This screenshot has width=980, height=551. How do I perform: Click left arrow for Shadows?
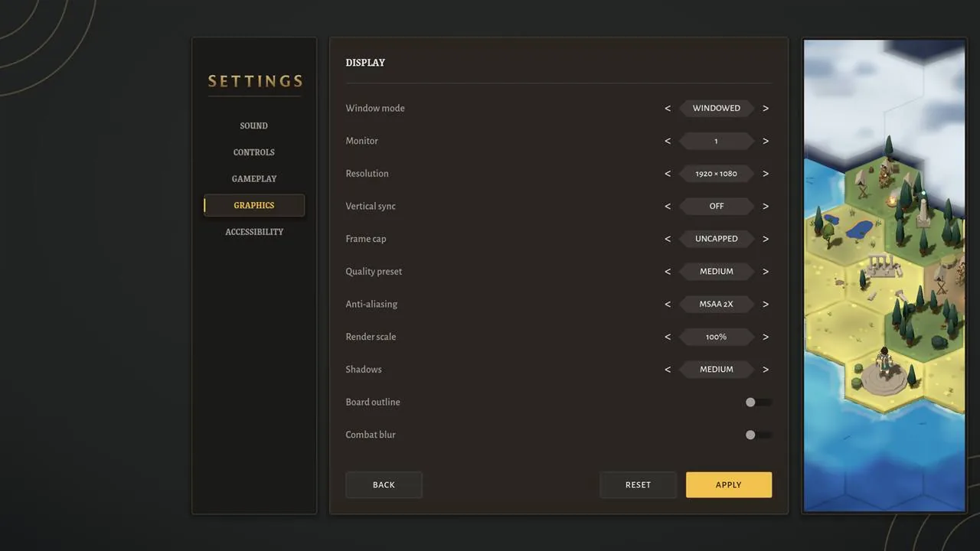[668, 370]
